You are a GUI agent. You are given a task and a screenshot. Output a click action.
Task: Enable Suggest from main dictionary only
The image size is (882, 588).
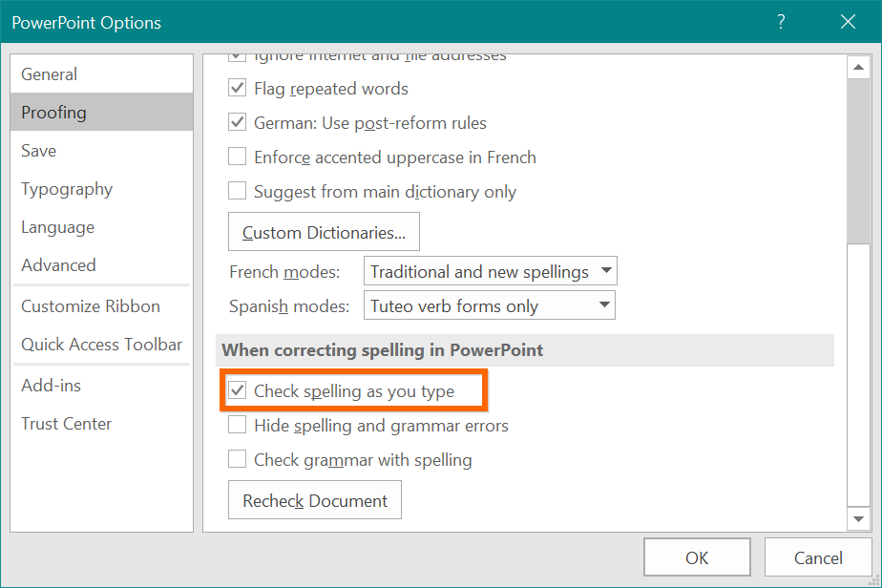(238, 192)
